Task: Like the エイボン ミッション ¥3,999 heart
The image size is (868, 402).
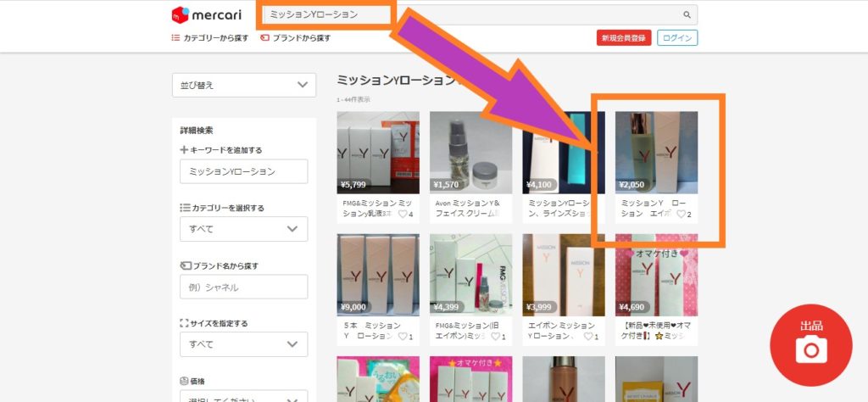Action: coord(588,337)
